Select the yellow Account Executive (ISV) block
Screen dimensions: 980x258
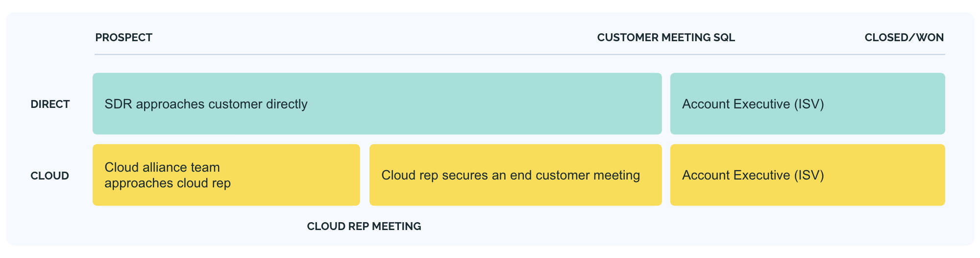click(x=807, y=175)
